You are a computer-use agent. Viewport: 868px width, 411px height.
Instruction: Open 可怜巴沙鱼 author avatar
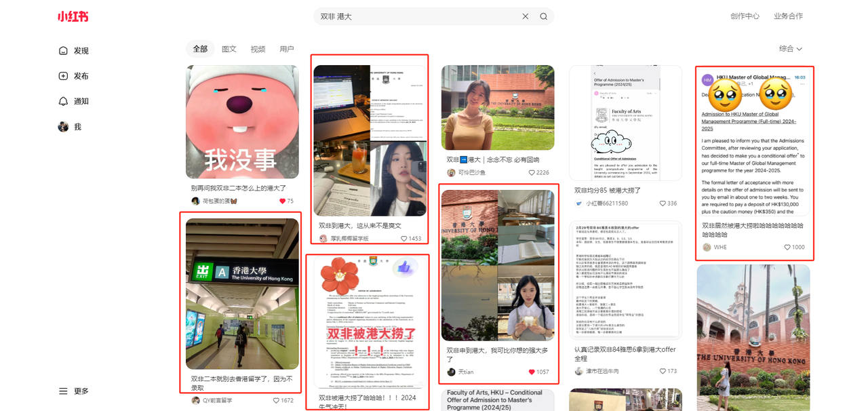click(451, 172)
